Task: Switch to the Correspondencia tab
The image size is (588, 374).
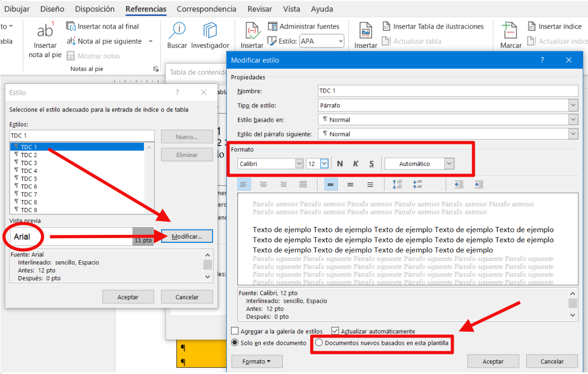Action: tap(206, 9)
